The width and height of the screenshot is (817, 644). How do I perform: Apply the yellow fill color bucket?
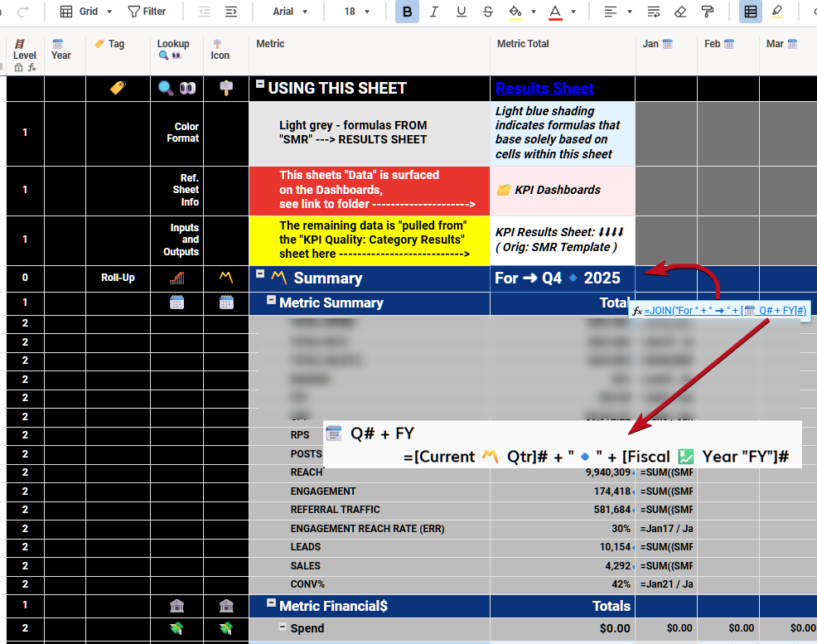tap(515, 12)
